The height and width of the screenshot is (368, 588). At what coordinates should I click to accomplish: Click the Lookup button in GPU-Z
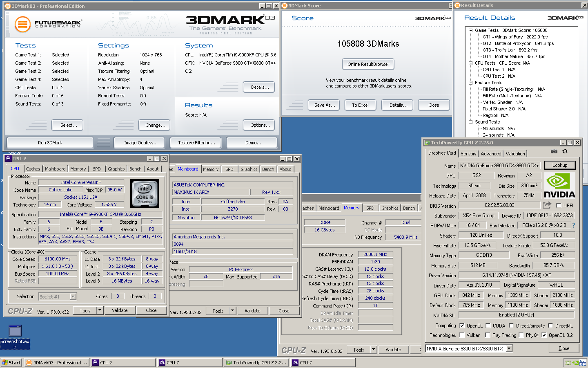click(560, 165)
